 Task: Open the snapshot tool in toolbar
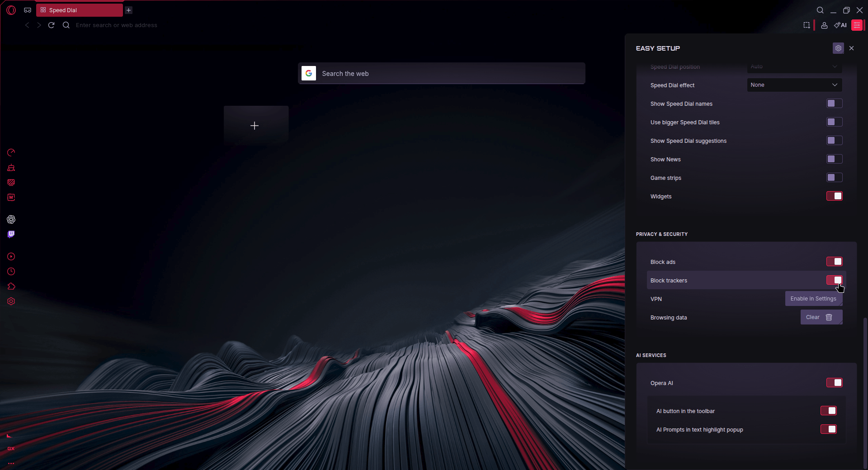pos(807,25)
